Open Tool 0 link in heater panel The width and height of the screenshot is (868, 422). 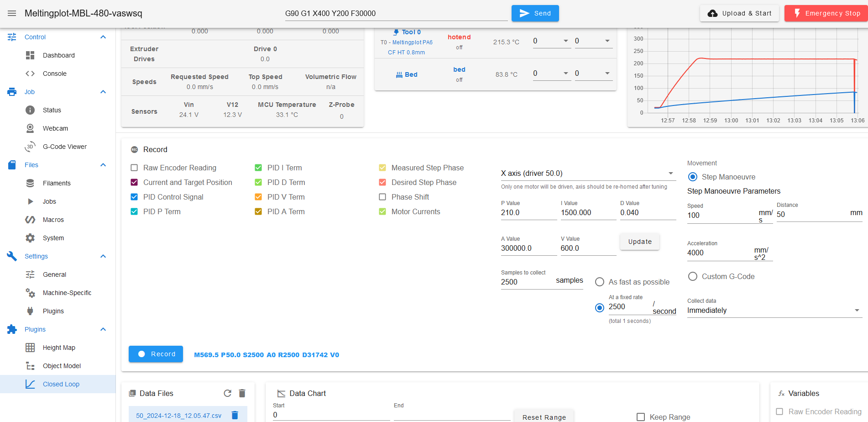pos(411,32)
